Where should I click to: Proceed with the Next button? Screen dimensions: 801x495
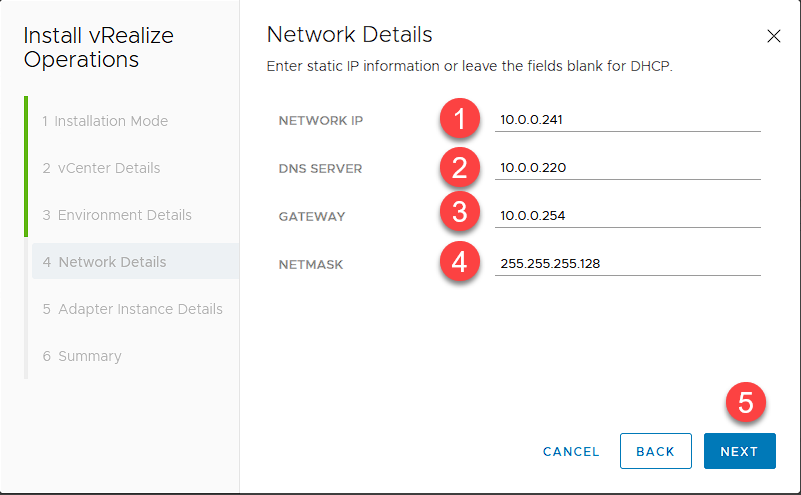[x=739, y=451]
